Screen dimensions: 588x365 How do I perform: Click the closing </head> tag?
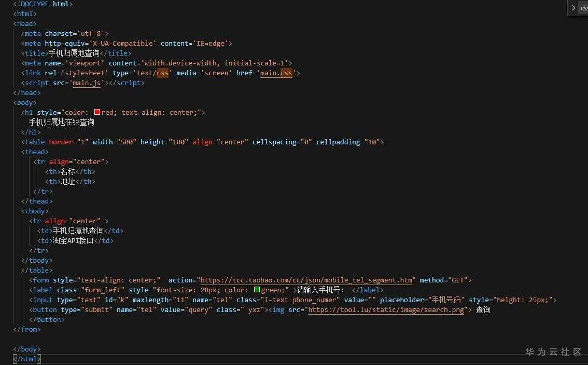27,92
